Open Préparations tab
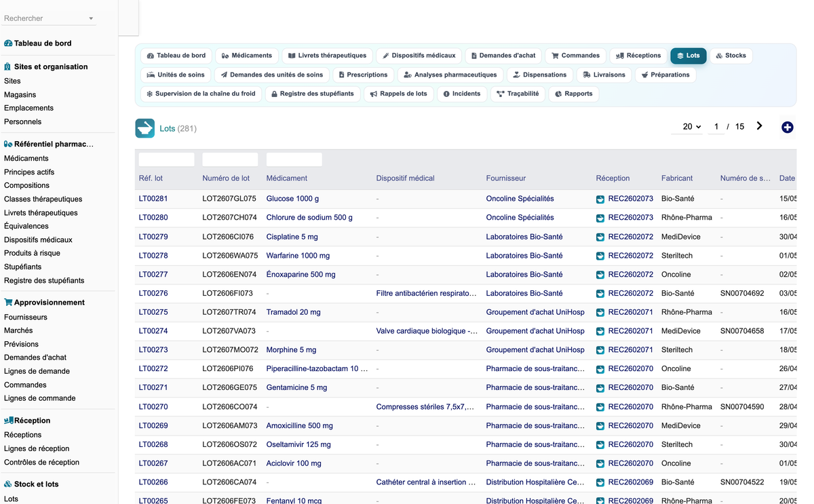Screen dimensions: 814x504 click(665, 75)
